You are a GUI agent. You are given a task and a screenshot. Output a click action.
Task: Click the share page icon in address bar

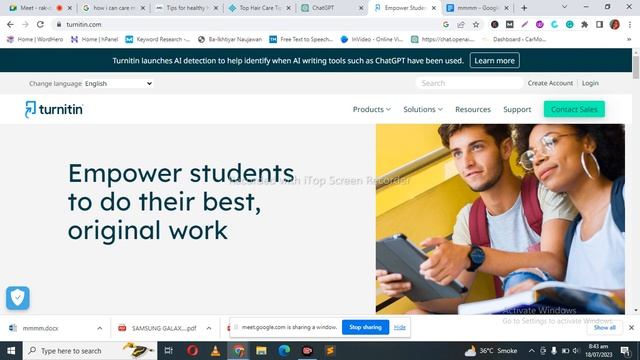pyautogui.click(x=461, y=24)
